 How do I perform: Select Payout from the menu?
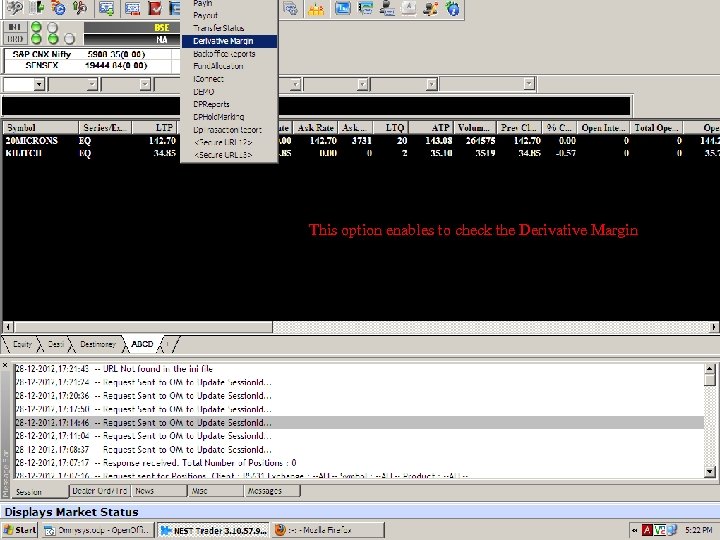pyautogui.click(x=229, y=16)
